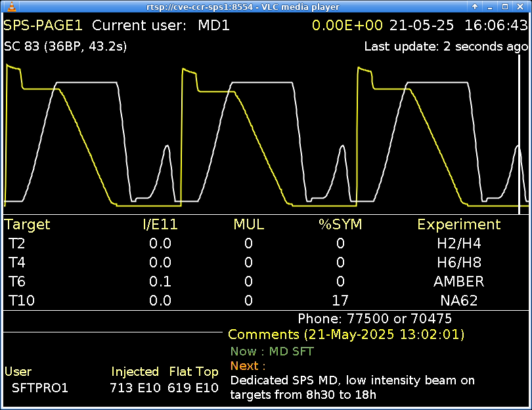Click the VLC cone icon in title bar
The width and height of the screenshot is (532, 410).
[x=7, y=7]
